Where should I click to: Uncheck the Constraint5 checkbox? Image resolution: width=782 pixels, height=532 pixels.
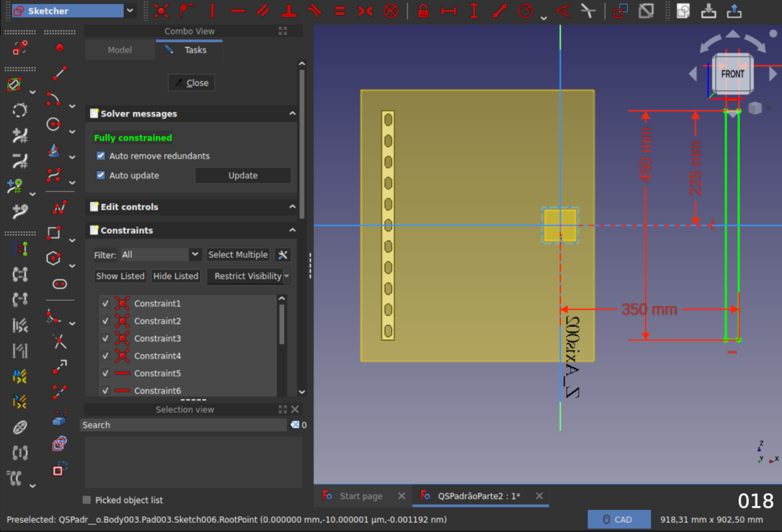pyautogui.click(x=105, y=374)
